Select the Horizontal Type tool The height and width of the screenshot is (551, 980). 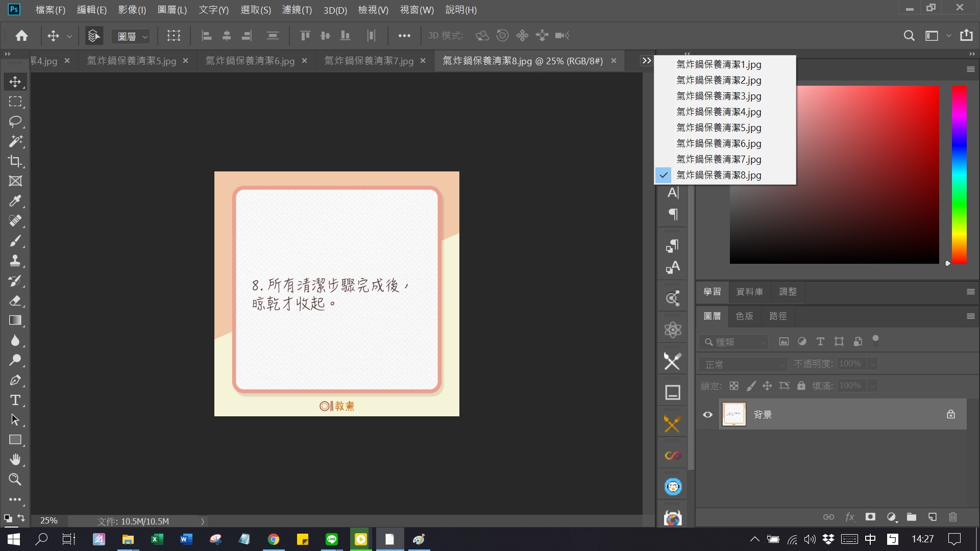(15, 400)
